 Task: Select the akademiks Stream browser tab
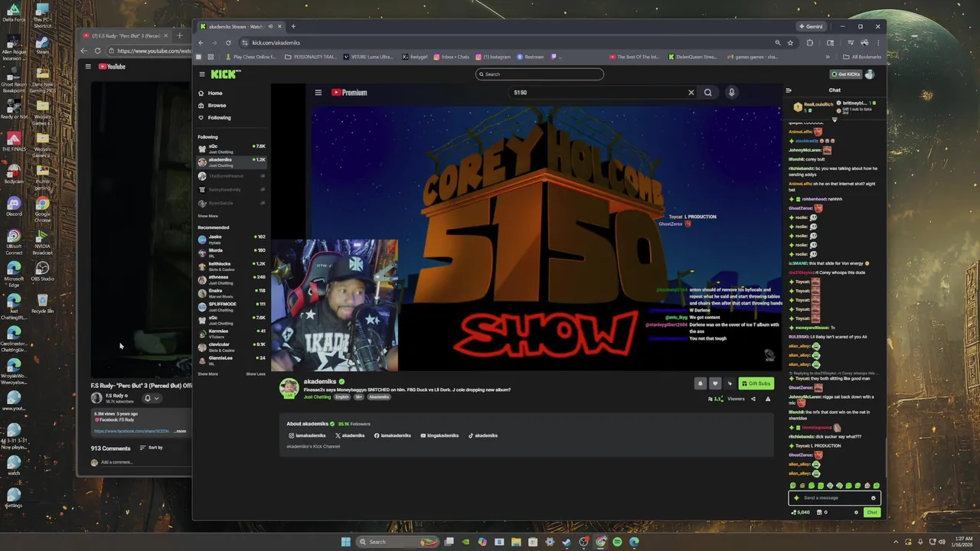tap(240, 27)
